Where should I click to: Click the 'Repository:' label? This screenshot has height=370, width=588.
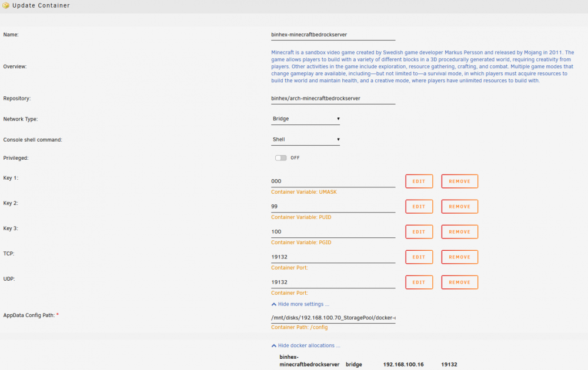pyautogui.click(x=17, y=99)
